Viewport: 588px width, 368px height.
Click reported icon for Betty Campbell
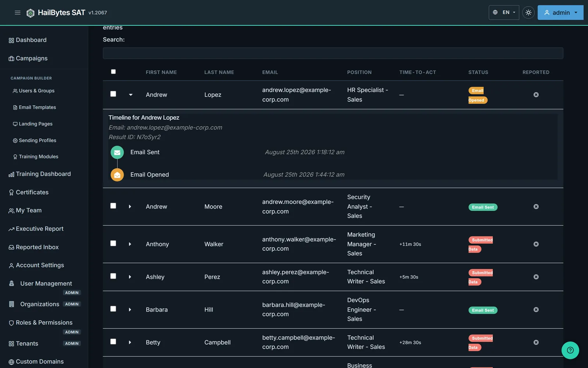coord(536,342)
